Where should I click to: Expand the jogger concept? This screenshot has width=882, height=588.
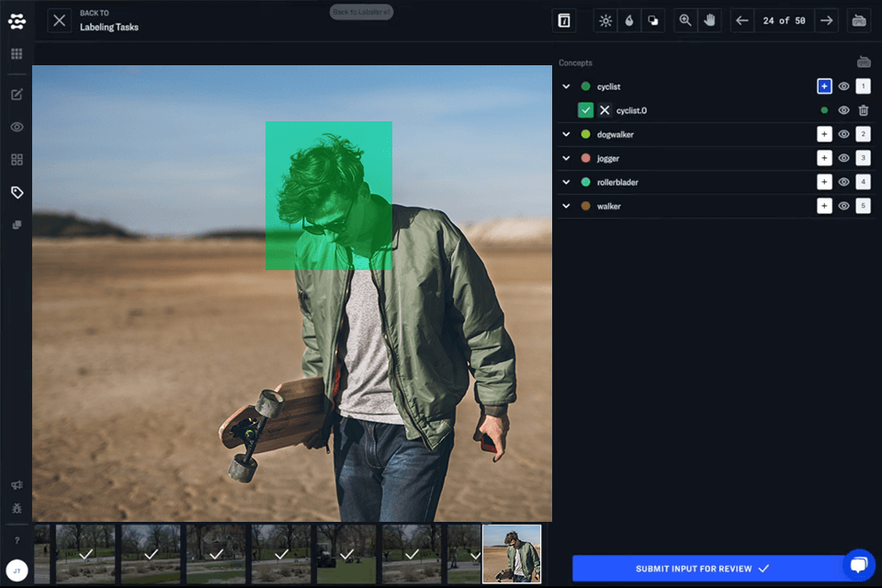566,158
